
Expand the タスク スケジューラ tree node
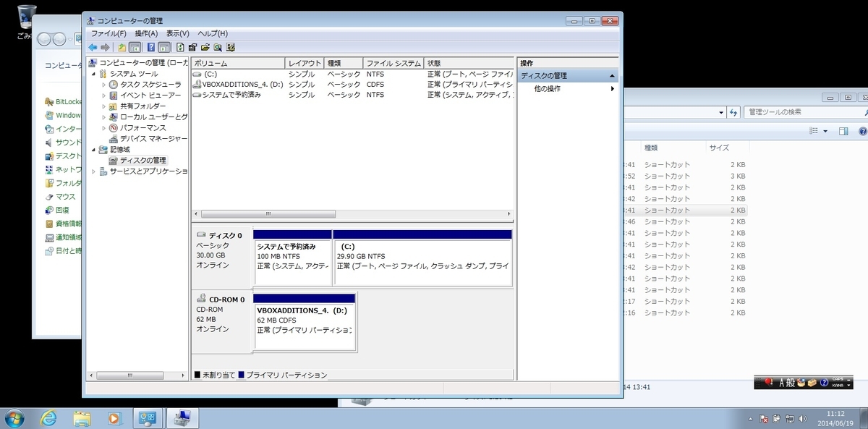pos(103,85)
